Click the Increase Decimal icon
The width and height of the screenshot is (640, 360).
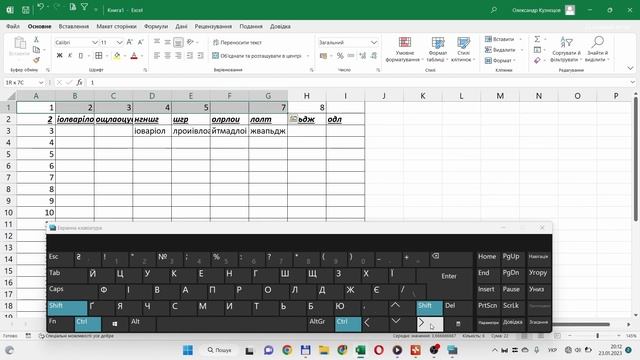[362, 56]
